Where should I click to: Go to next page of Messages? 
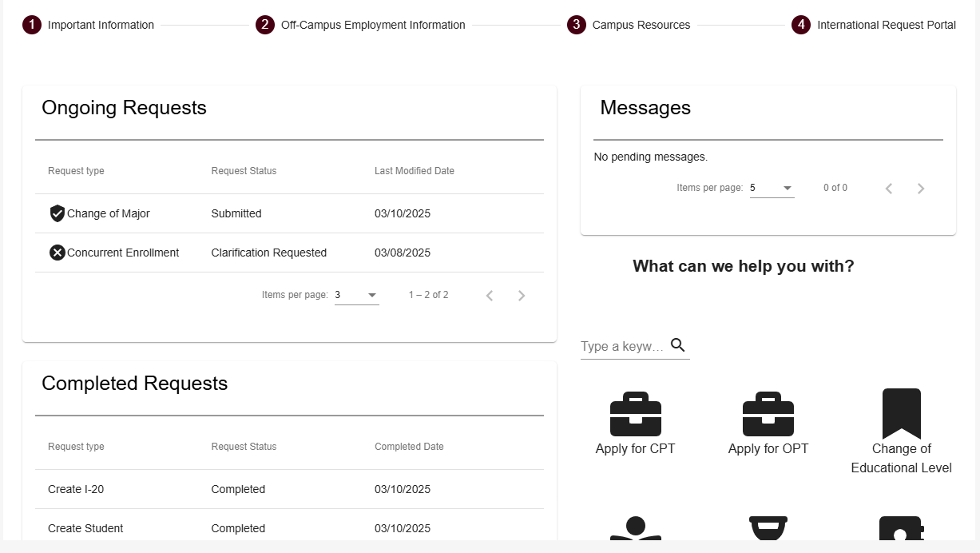(x=921, y=189)
